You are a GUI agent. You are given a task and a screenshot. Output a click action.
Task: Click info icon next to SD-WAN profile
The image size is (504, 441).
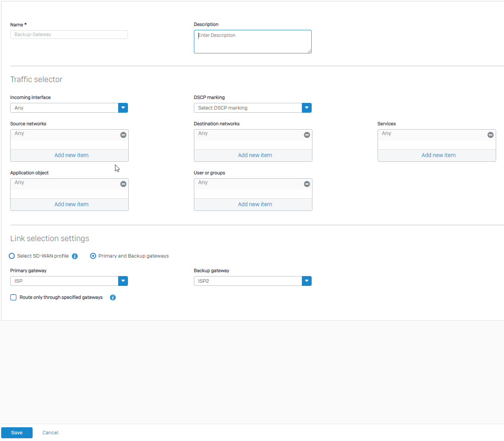tap(75, 256)
